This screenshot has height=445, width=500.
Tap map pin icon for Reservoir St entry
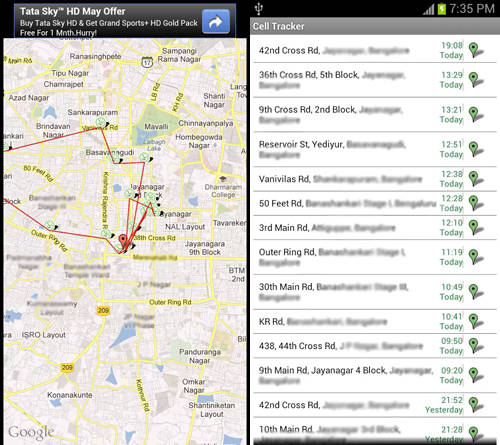476,149
